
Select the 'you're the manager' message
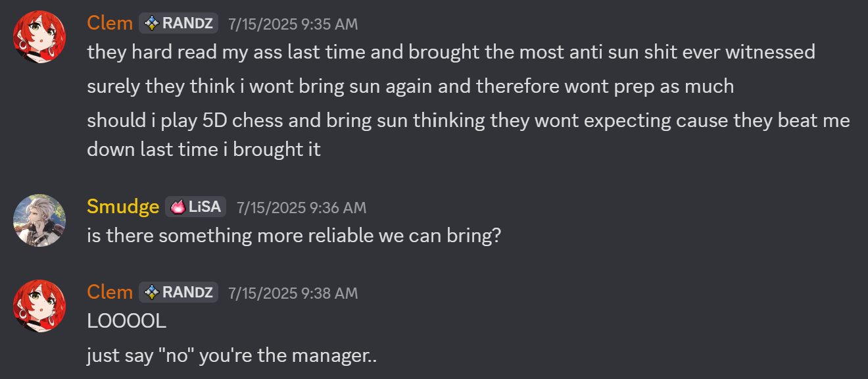point(231,356)
